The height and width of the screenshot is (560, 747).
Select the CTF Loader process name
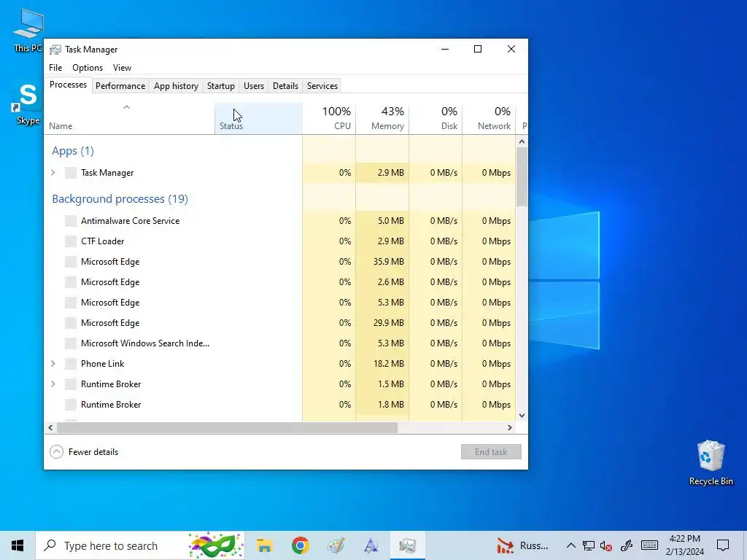(102, 241)
